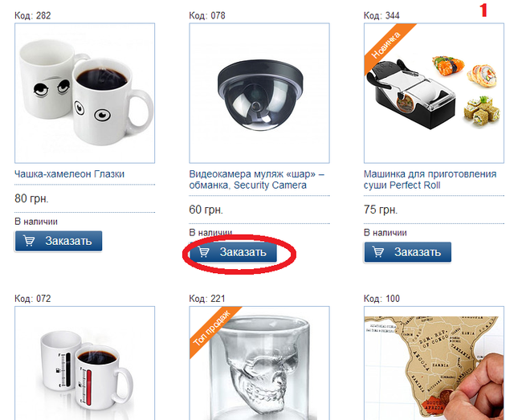Open Машинка для приготовления суши link

point(430,179)
